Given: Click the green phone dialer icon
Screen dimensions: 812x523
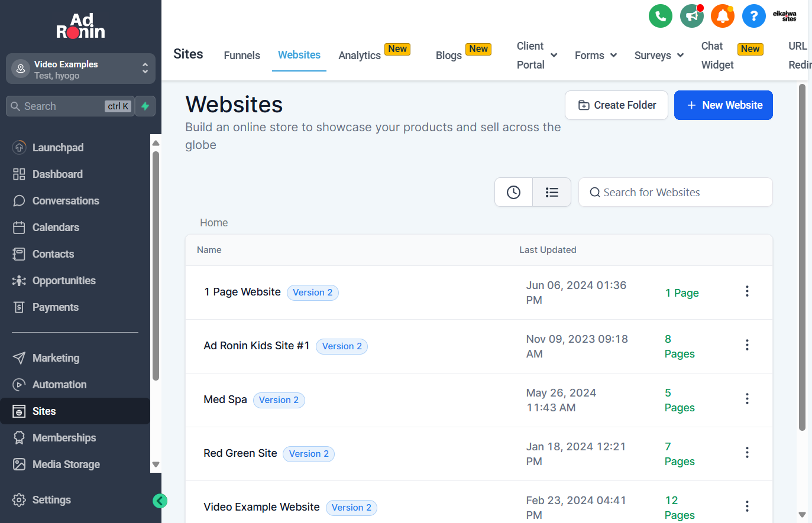Looking at the screenshot, I should pos(661,16).
